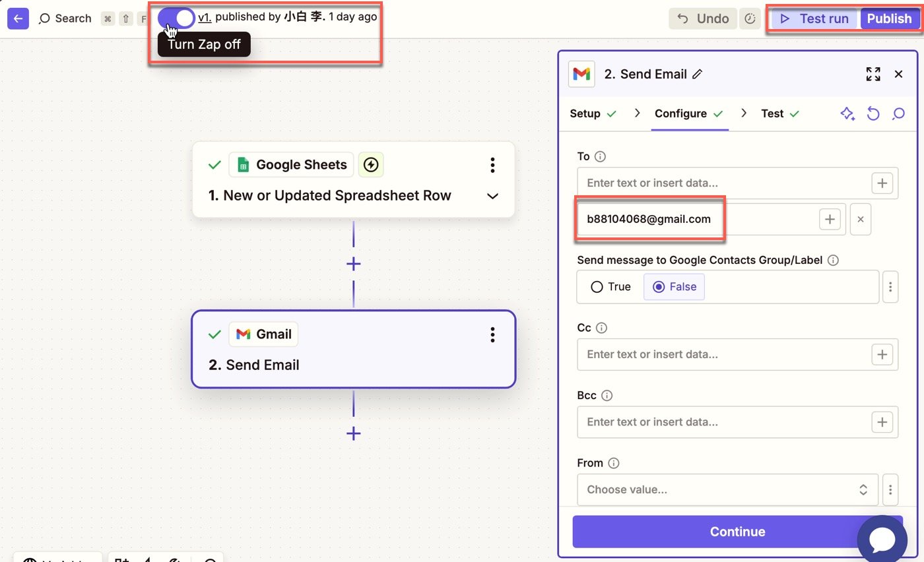
Task: Open the Search field in top bar
Action: pos(65,18)
